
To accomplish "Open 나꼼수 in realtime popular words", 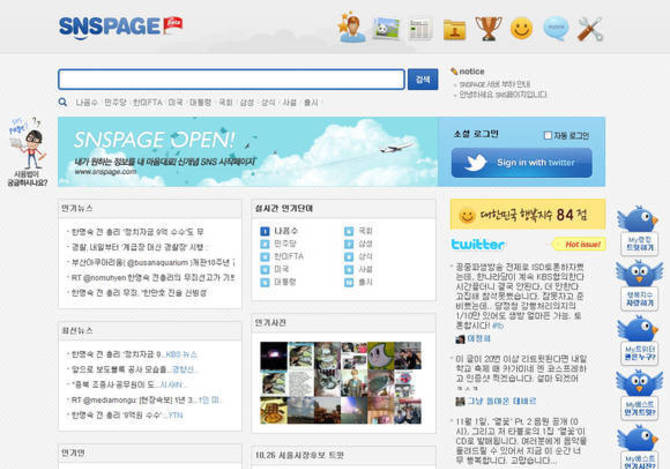I will 285,231.
